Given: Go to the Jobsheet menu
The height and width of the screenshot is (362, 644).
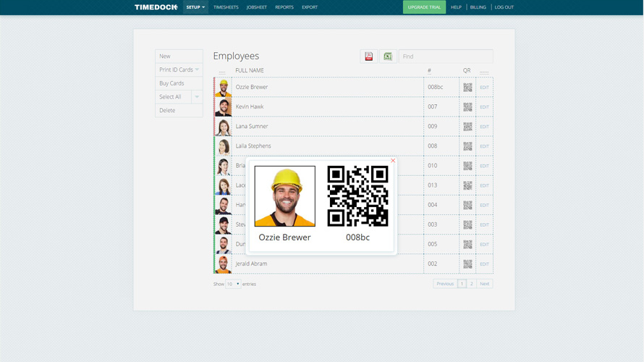Looking at the screenshot, I should (x=257, y=7).
